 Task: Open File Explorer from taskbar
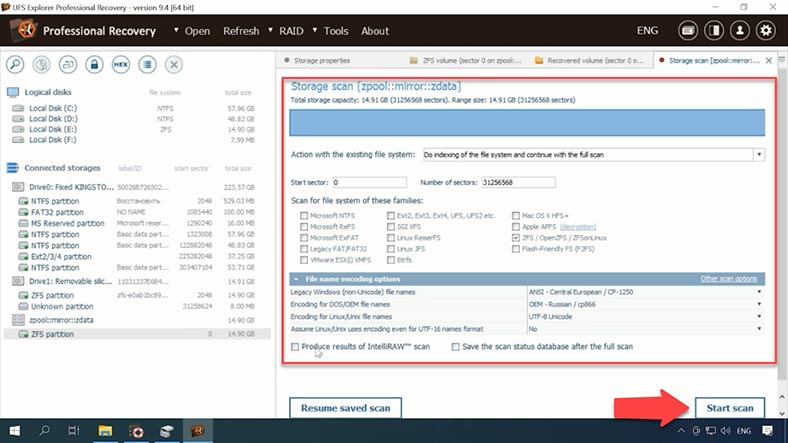[105, 430]
